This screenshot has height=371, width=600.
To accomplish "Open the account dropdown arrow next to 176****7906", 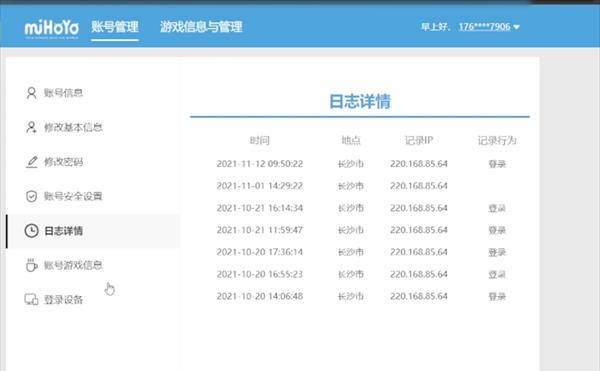I will click(516, 27).
